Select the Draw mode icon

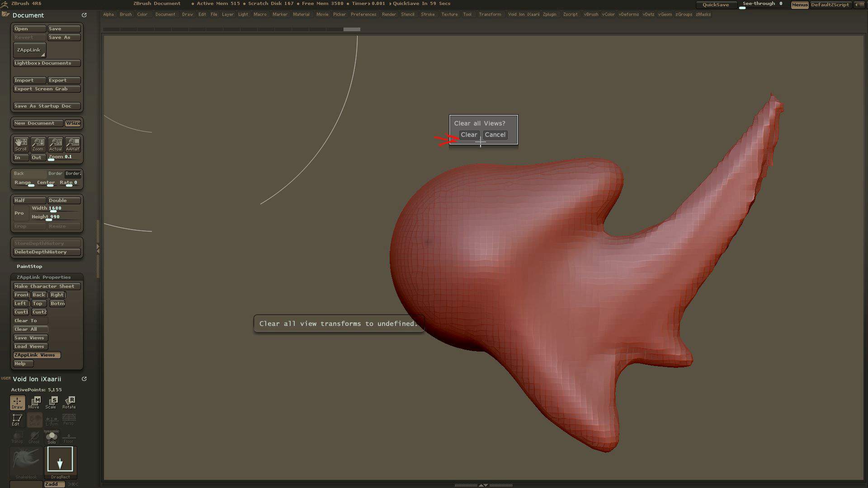coord(17,403)
